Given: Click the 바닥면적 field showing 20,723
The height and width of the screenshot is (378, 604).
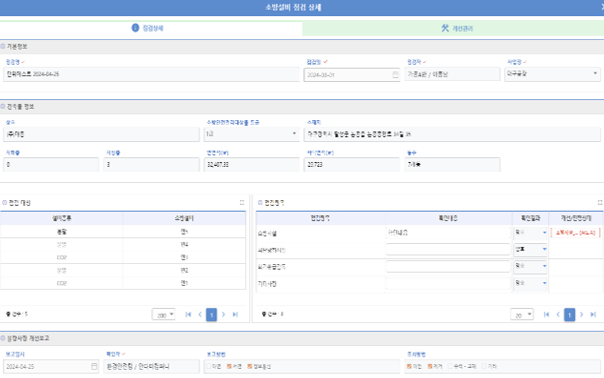Looking at the screenshot, I should coord(352,164).
